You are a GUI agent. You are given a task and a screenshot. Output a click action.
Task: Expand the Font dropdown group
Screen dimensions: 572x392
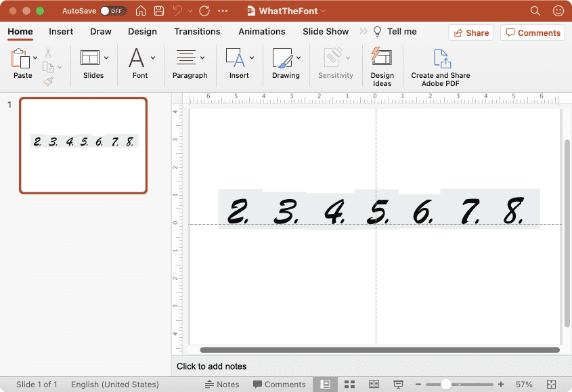[153, 58]
